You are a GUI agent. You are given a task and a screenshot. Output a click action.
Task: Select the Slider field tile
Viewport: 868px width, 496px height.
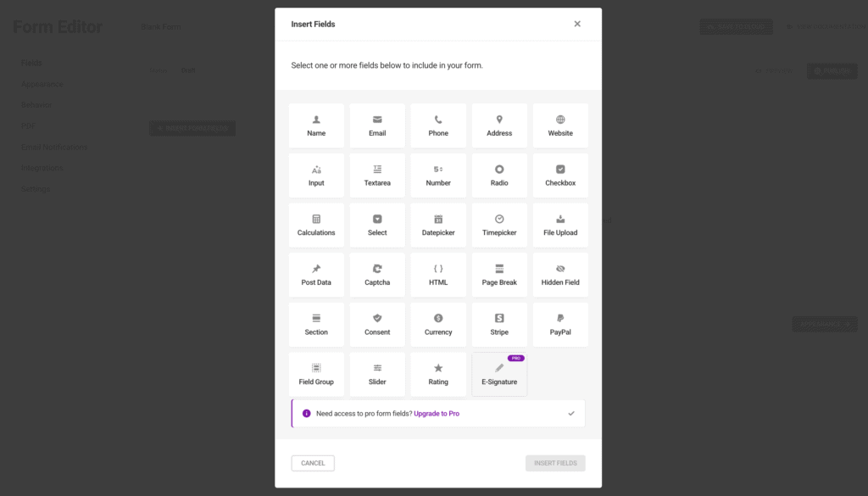coord(377,375)
